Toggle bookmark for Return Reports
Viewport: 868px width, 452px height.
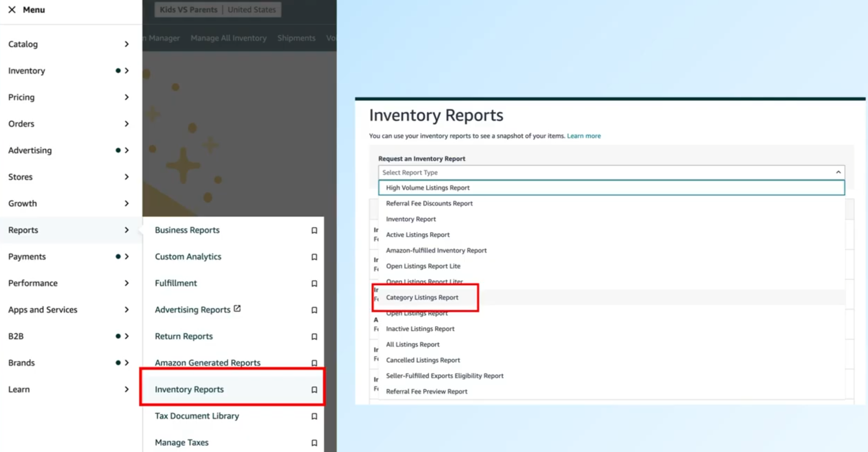click(314, 337)
